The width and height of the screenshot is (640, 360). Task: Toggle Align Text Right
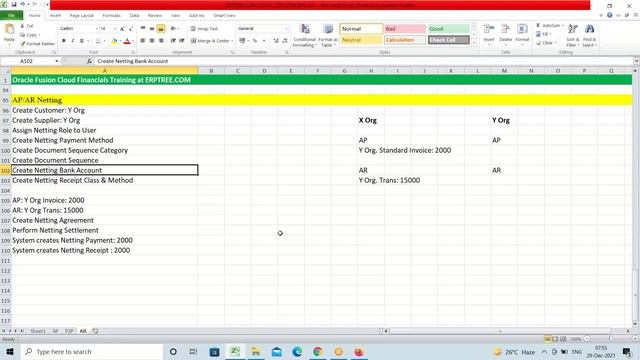[x=161, y=41]
